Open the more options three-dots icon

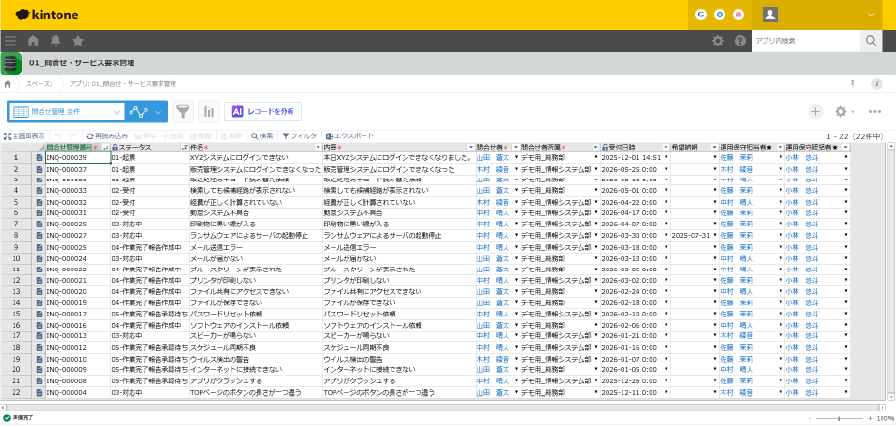[x=875, y=111]
